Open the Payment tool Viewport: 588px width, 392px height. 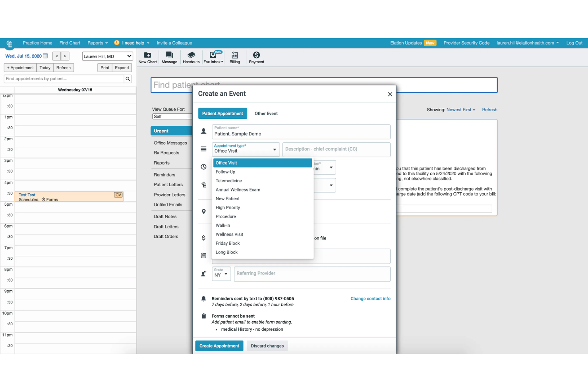256,58
